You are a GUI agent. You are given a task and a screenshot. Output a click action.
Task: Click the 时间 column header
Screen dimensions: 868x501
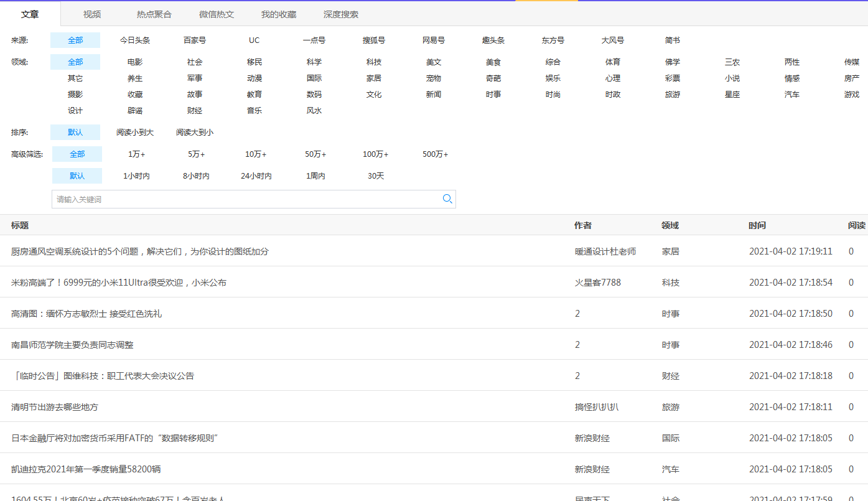[757, 225]
